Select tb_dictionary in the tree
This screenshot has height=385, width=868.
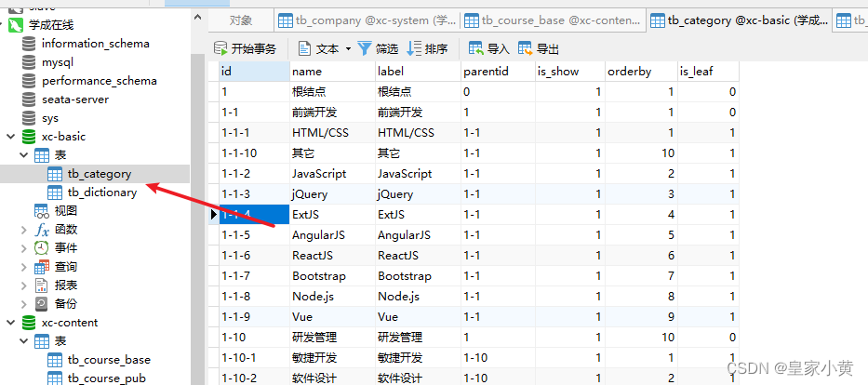point(102,192)
